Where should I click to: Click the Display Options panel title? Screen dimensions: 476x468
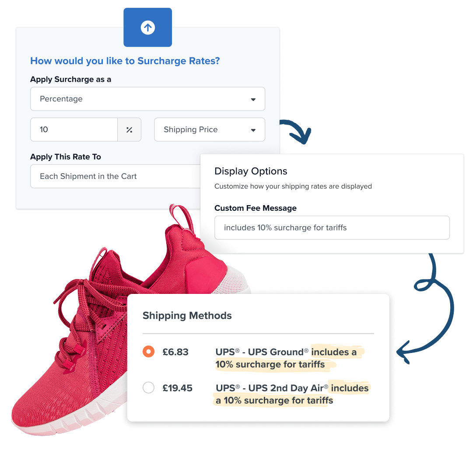coord(251,171)
